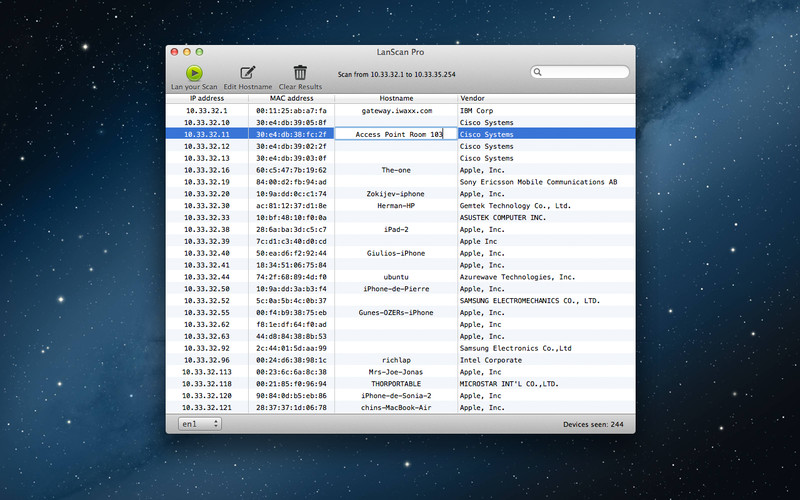The height and width of the screenshot is (500, 800).
Task: Click the scan range text in toolbar
Action: coord(396,74)
